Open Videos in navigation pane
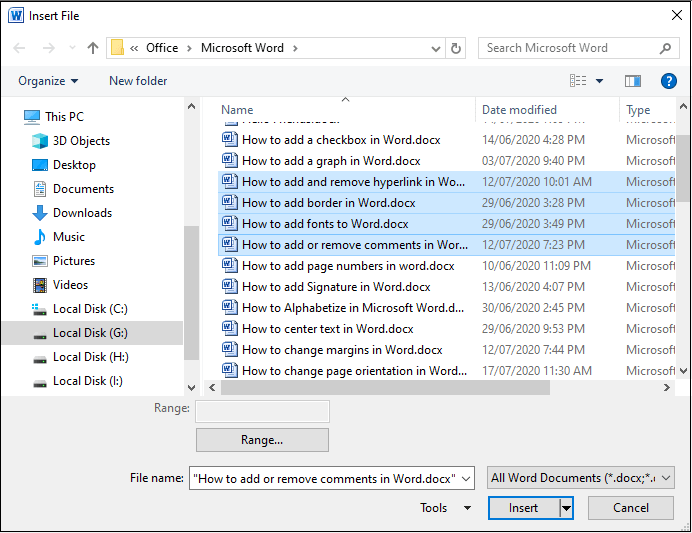 [x=60, y=285]
